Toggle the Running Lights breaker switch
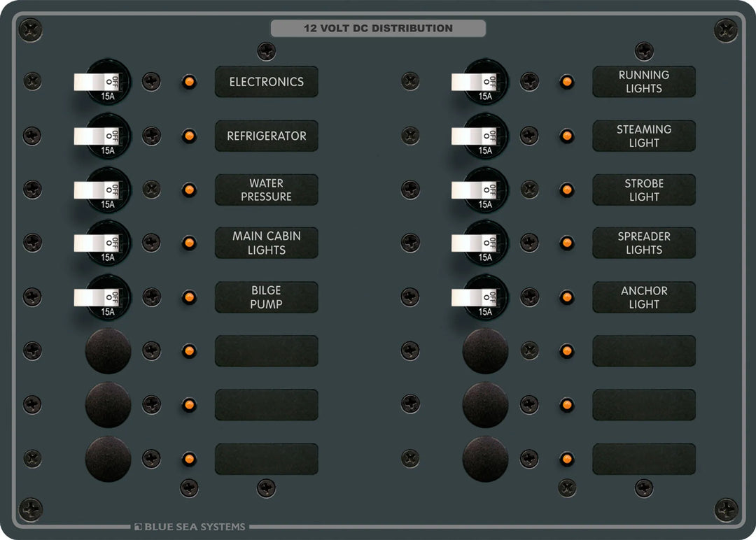Viewport: 756px width, 540px height. click(475, 81)
